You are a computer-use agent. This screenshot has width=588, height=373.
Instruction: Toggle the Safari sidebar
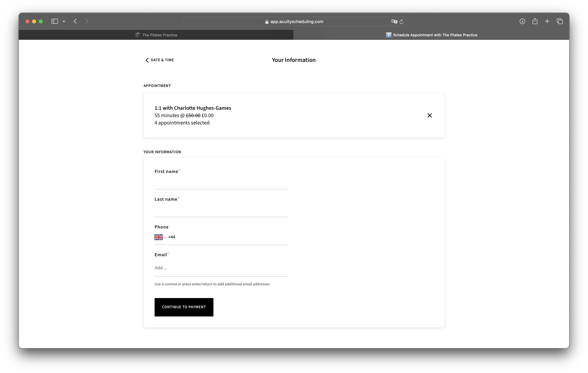54,21
